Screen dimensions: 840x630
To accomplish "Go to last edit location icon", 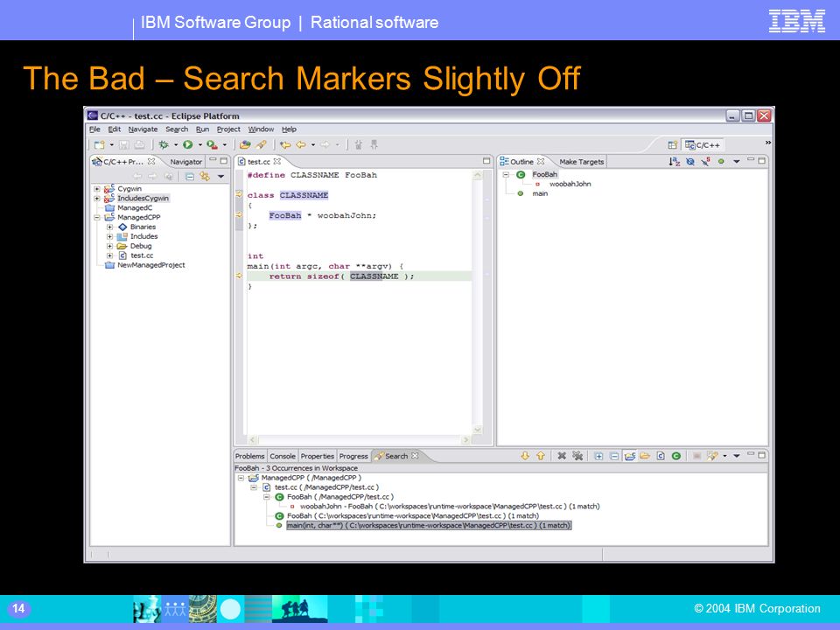I will click(285, 144).
